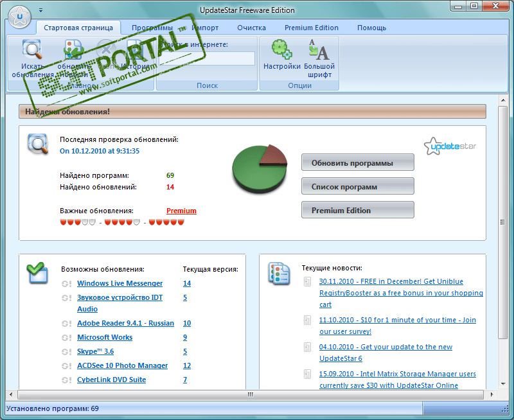Open 04.10.2010 UpdateStar 6 news link
Viewport: 514px width, 420px height.
coord(385,353)
